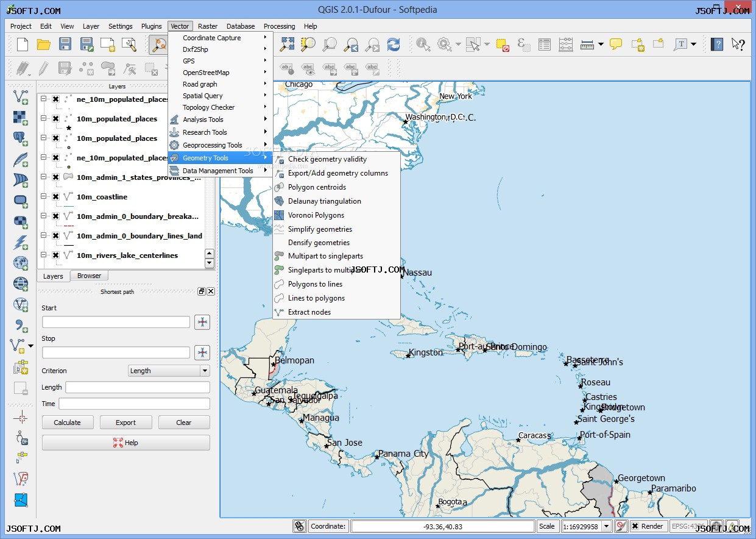
Task: Open a project with the folder icon
Action: coord(44,44)
